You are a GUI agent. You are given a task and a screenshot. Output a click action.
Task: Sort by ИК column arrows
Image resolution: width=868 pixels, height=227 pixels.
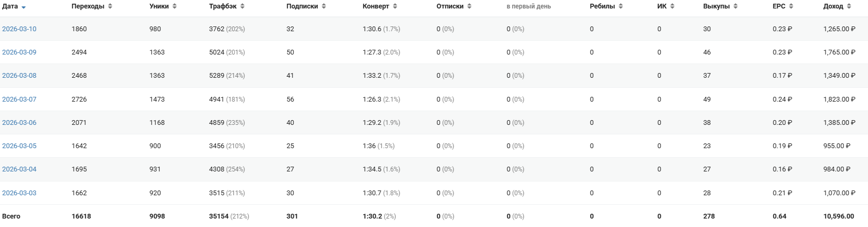pos(672,6)
